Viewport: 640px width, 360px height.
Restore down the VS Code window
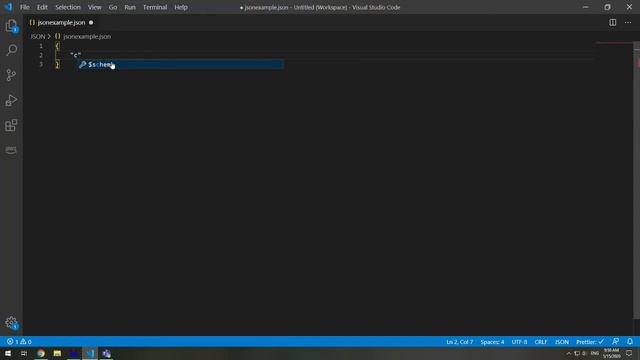(607, 7)
